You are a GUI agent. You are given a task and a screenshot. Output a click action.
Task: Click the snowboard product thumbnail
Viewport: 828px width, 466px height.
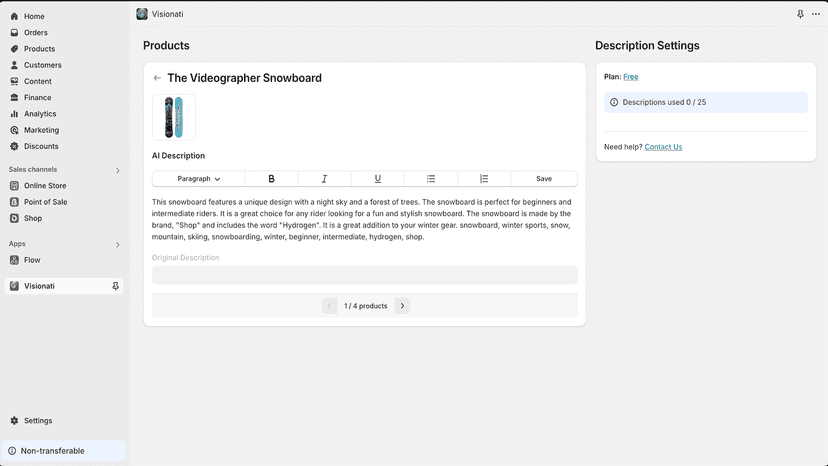[x=174, y=117]
